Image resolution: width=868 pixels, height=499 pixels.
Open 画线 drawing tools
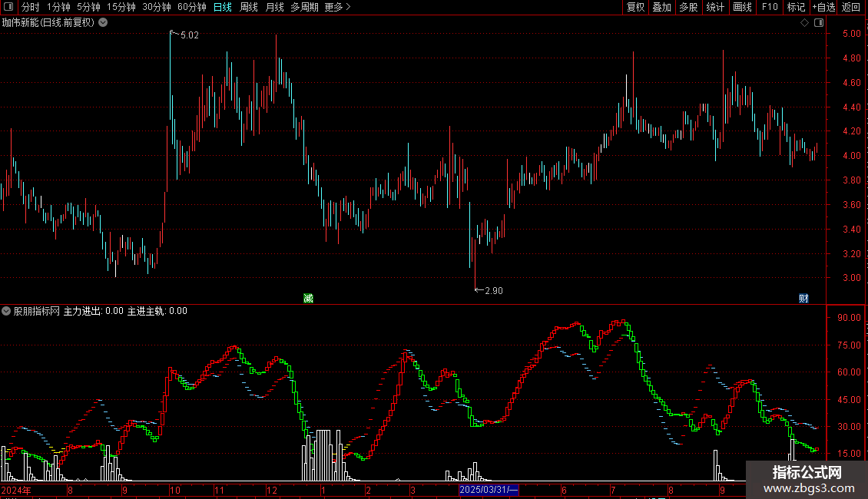click(x=742, y=7)
